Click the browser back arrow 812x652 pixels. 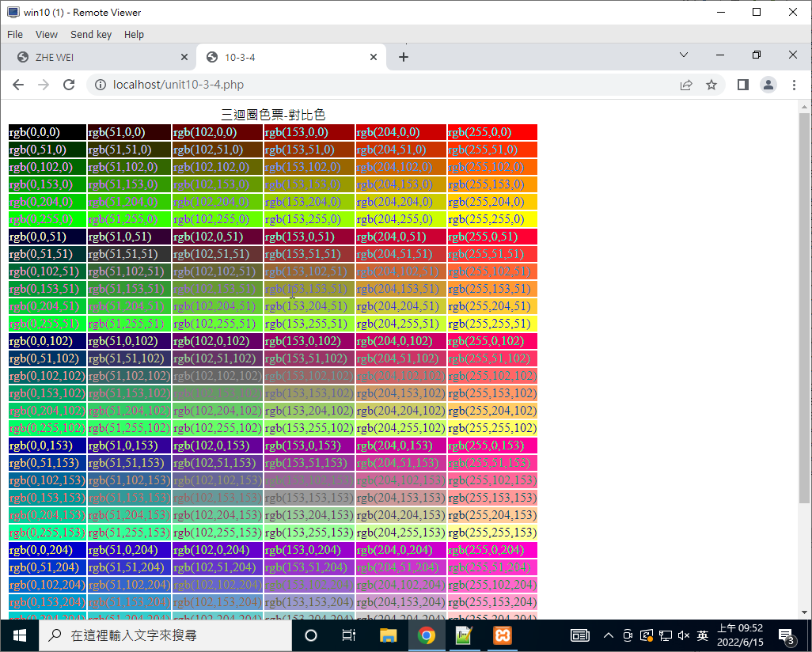[18, 85]
